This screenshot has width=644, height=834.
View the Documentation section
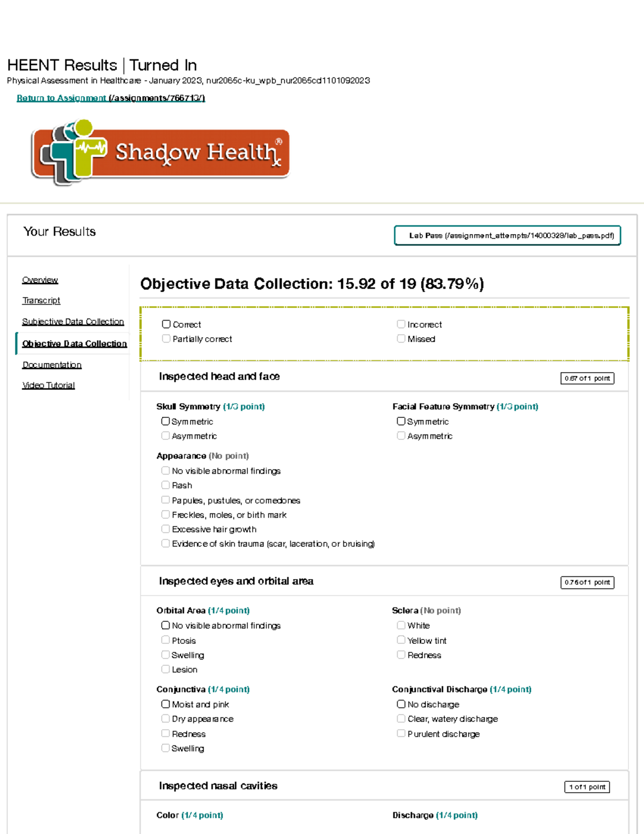(x=52, y=365)
